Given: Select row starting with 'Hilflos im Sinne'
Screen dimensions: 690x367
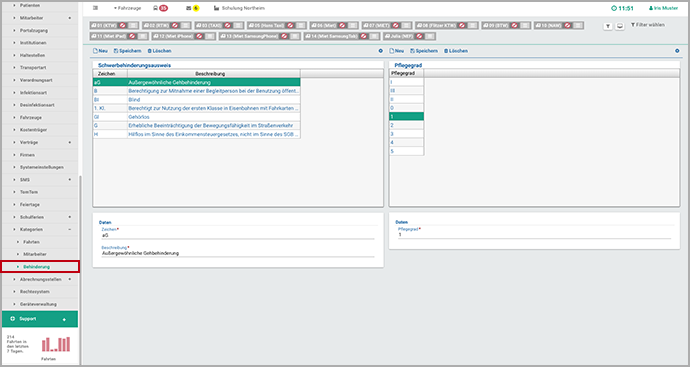Looking at the screenshot, I should [x=196, y=134].
